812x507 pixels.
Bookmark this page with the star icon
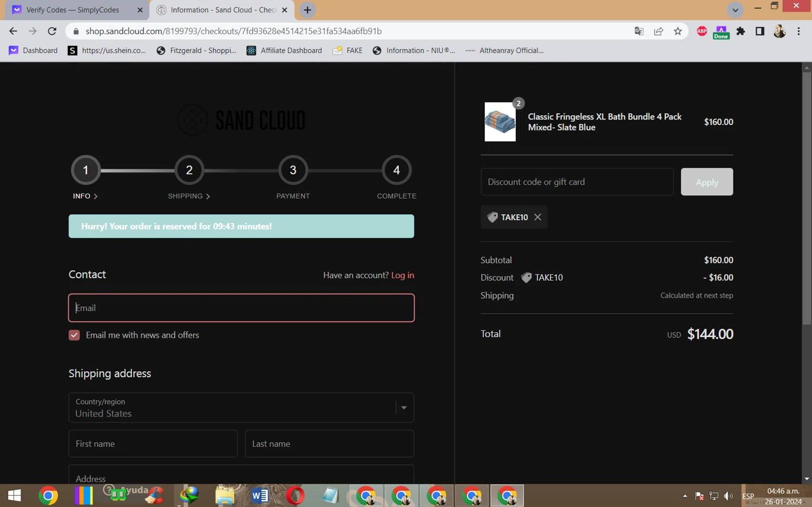tap(678, 31)
